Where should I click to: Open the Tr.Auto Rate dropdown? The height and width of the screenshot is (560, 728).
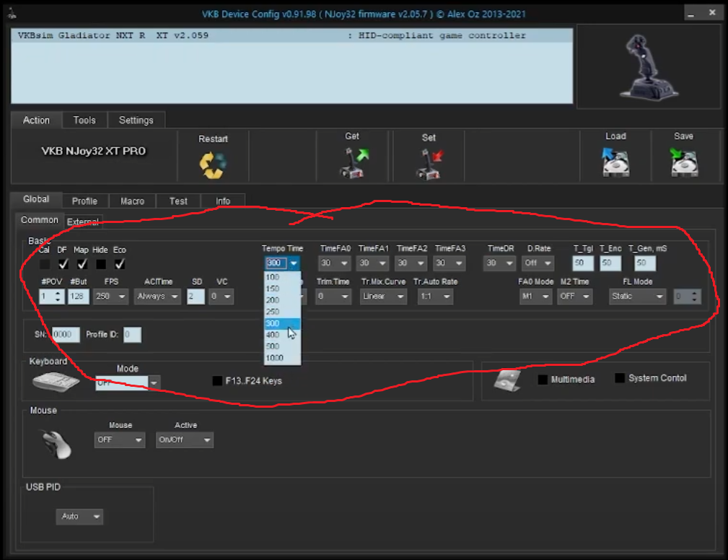(434, 297)
